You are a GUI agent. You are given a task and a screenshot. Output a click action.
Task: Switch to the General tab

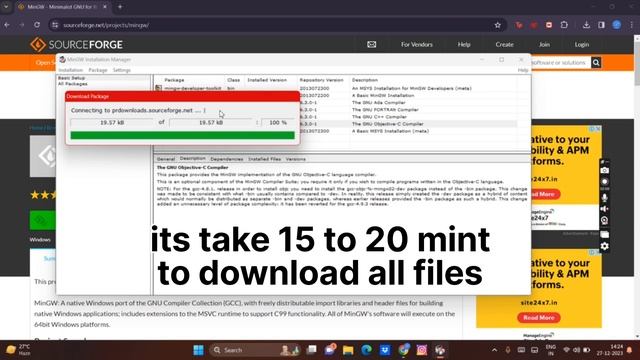point(166,159)
